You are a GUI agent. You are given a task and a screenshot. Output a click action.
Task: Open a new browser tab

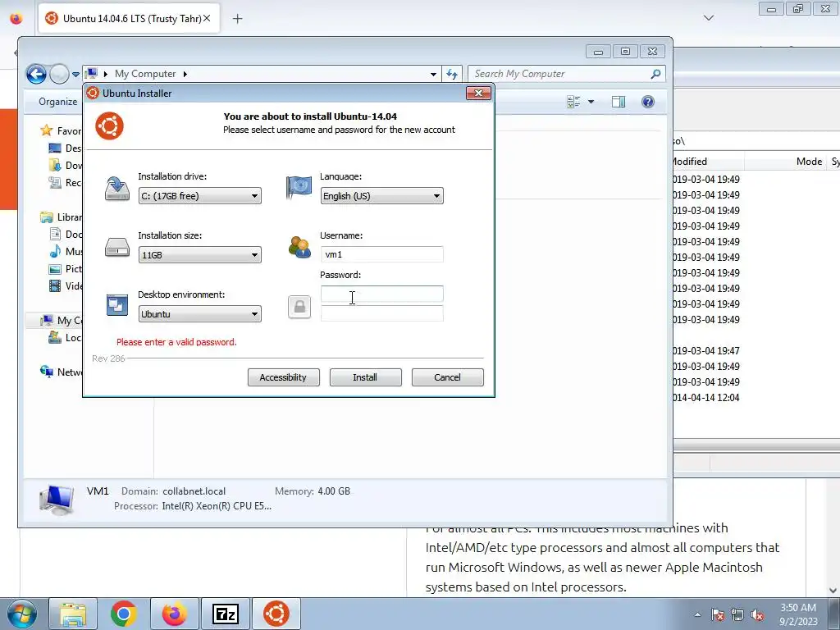point(237,19)
